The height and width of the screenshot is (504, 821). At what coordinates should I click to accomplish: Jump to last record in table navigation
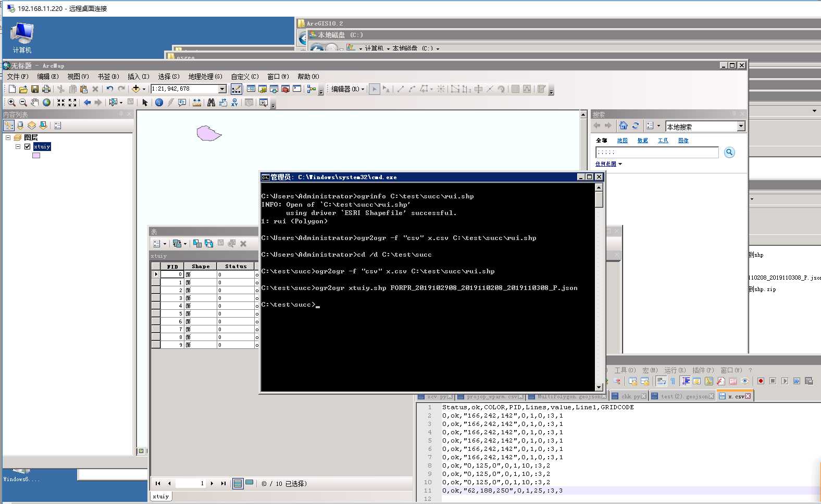[223, 483]
